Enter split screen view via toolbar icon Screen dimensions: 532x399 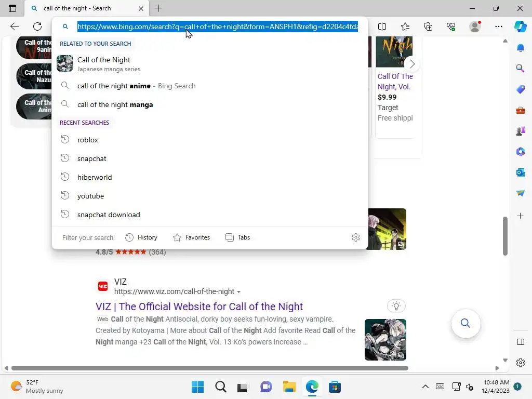coord(382,26)
